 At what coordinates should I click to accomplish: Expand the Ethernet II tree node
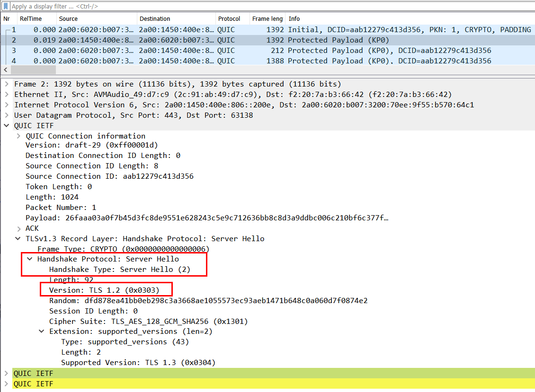[x=7, y=95]
